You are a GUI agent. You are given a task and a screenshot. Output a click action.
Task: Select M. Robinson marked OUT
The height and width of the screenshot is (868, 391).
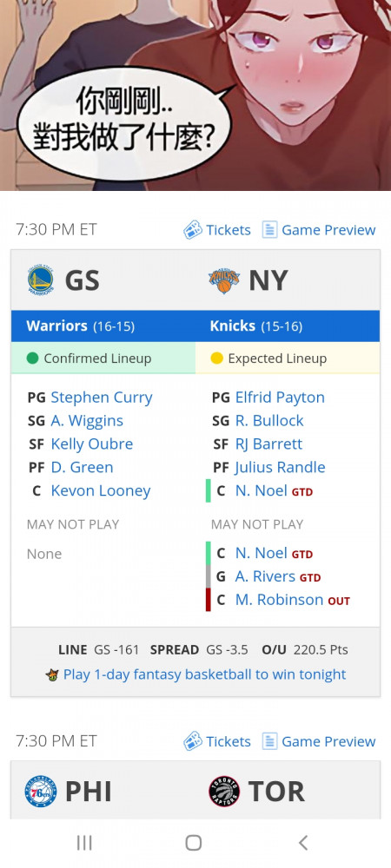[279, 600]
